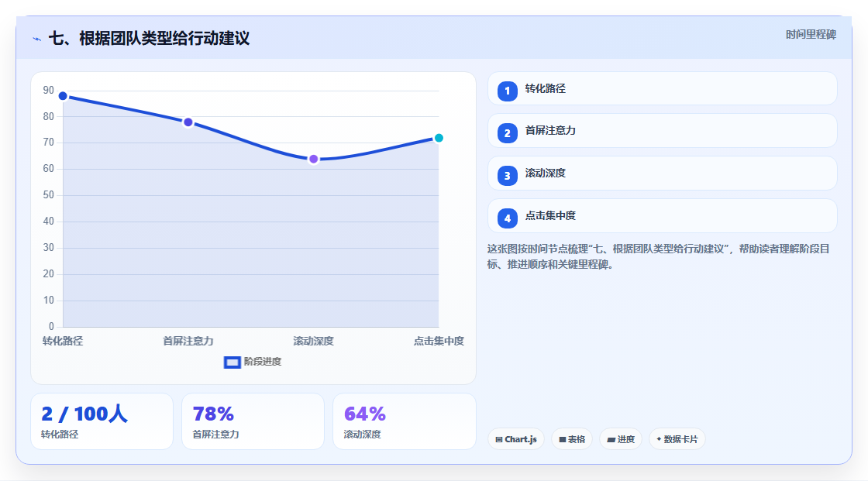Click the 转化路径 data point at 88
Viewport: 868px width, 481px height.
point(63,96)
